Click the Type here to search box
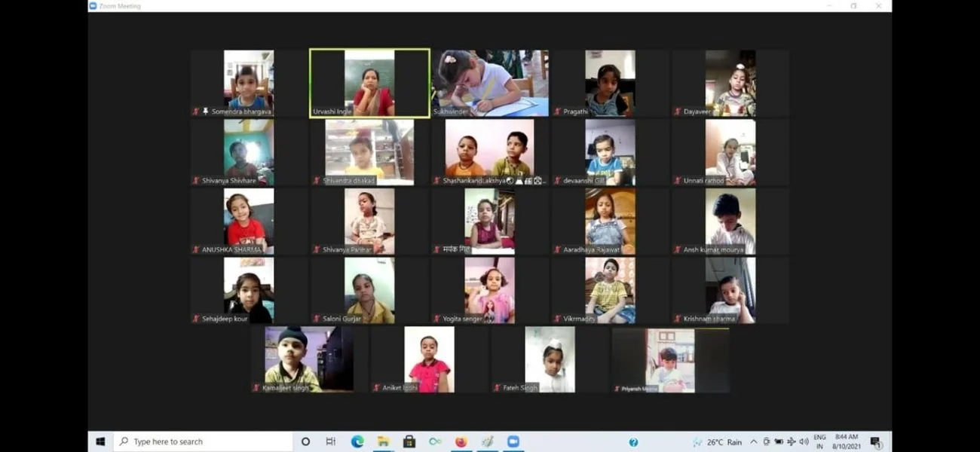Screen dimensions: 980x452 point(204,441)
